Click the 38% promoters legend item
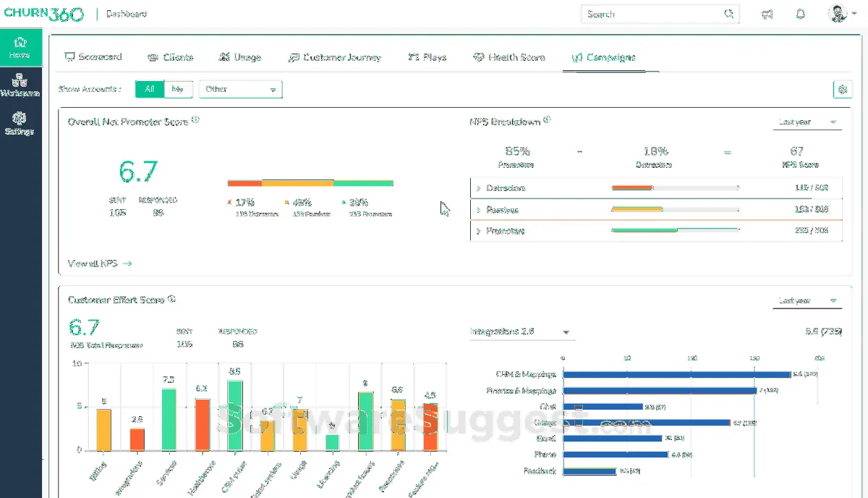Image resolution: width=868 pixels, height=498 pixels. coord(366,208)
